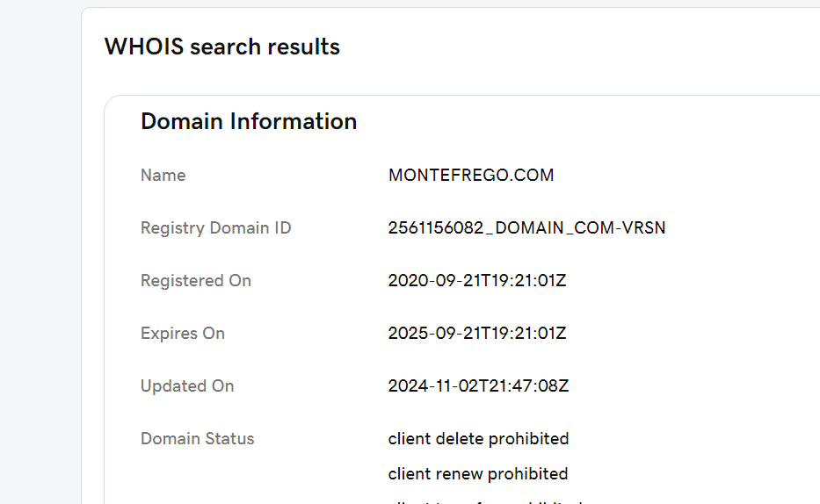Click the WHOIS search results heading
This screenshot has height=504, width=820.
point(222,47)
